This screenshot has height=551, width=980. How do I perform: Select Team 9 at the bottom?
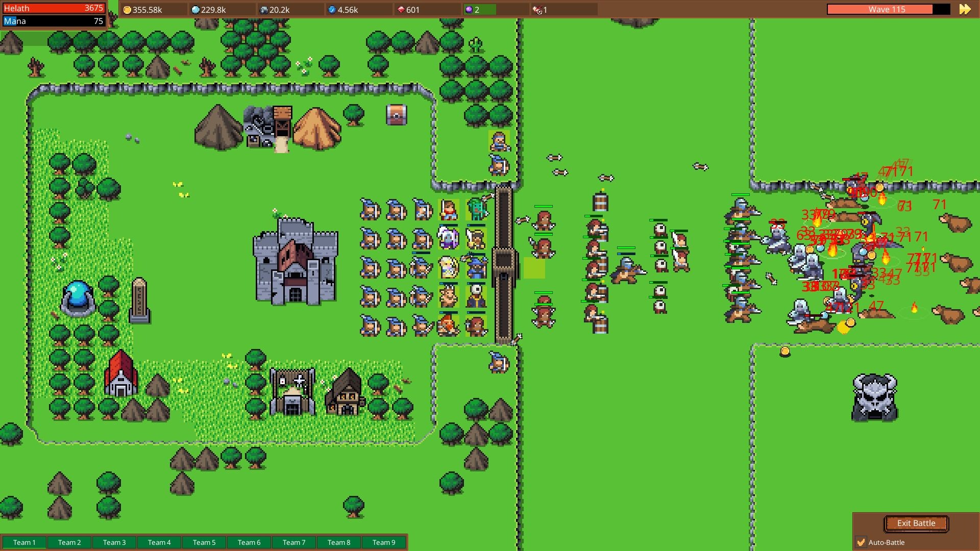(x=384, y=542)
